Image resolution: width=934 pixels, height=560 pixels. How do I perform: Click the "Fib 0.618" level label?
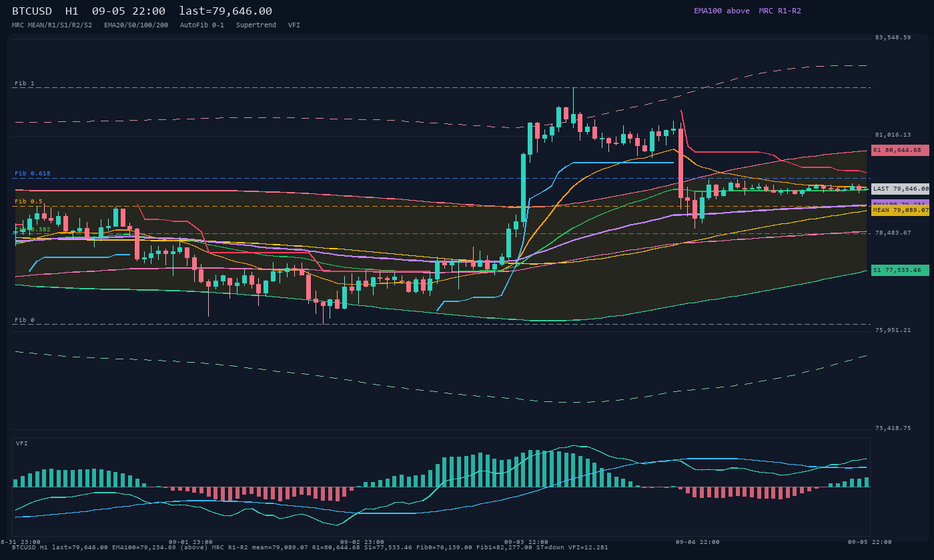[x=33, y=173]
